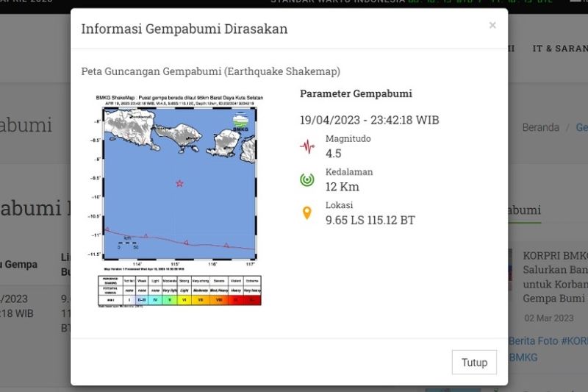Click the orange Lokasi pin icon
Image resolution: width=588 pixels, height=392 pixels.
click(306, 213)
